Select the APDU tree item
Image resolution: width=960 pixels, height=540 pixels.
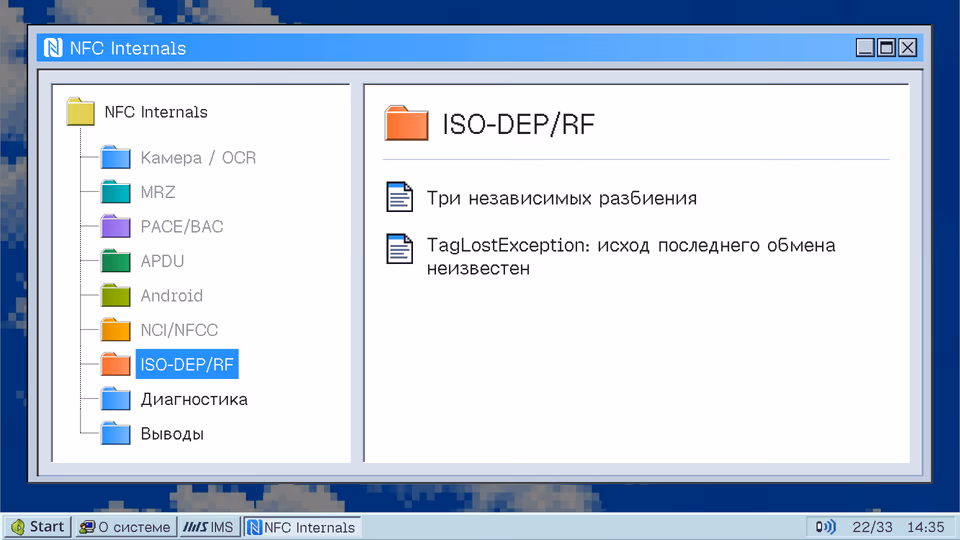click(x=162, y=261)
